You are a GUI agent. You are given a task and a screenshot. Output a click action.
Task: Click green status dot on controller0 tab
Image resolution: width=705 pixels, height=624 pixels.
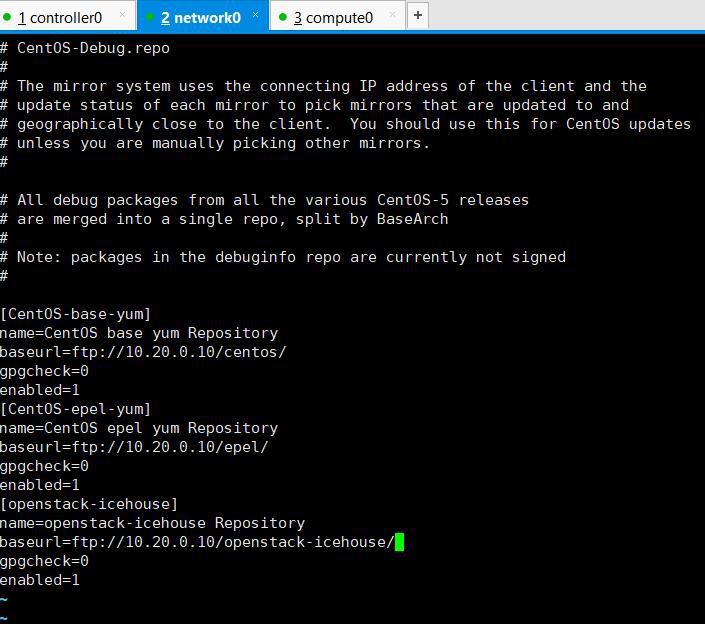tap(7, 17)
